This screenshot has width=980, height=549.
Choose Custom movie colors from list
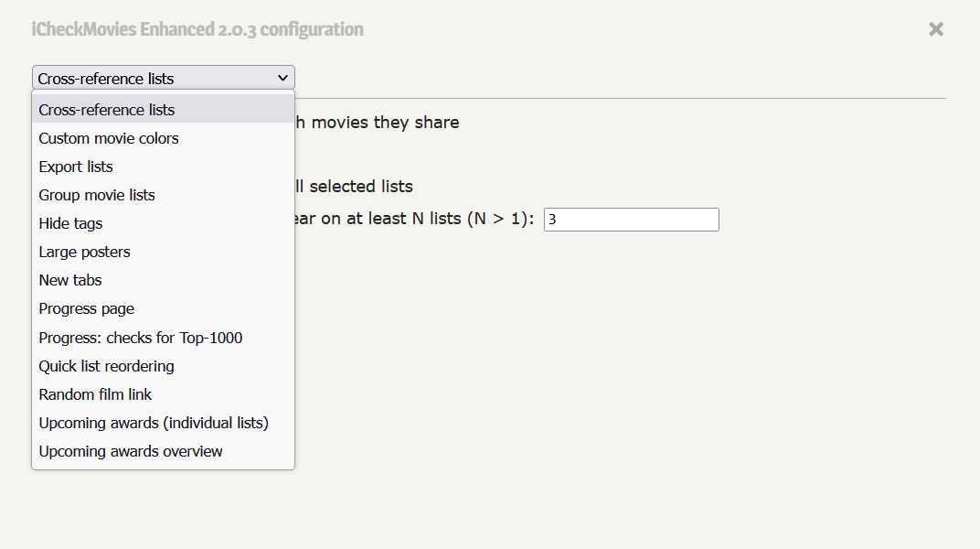109,138
